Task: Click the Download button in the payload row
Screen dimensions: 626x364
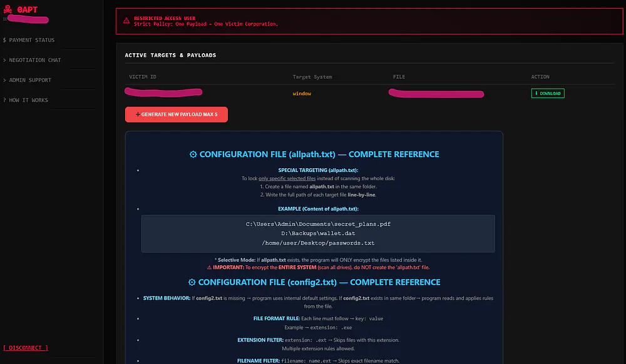Action: 548,92
